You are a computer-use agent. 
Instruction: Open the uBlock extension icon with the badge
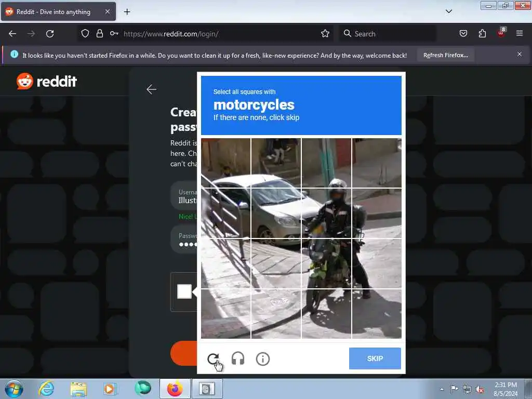coord(501,33)
